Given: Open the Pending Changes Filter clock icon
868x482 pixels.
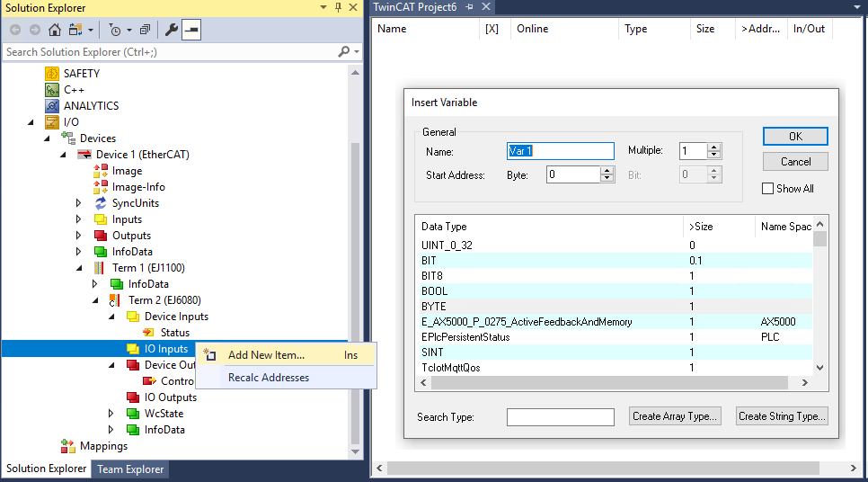Looking at the screenshot, I should pyautogui.click(x=115, y=30).
